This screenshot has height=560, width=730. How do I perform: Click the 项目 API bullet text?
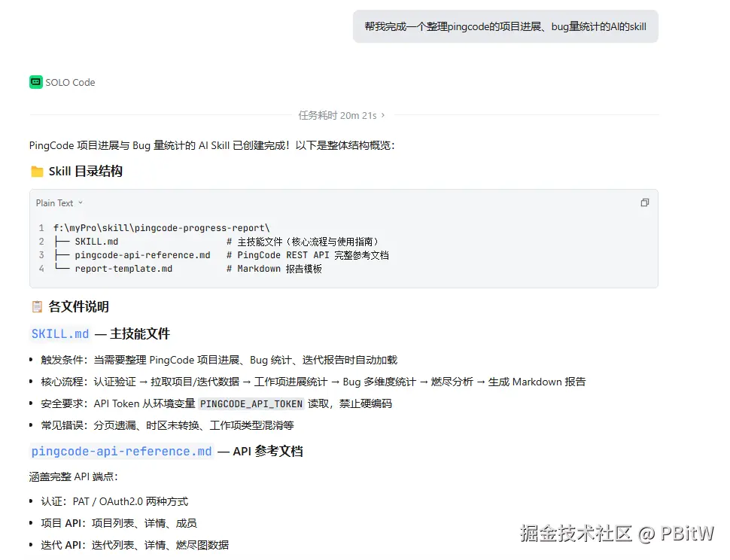pos(119,523)
